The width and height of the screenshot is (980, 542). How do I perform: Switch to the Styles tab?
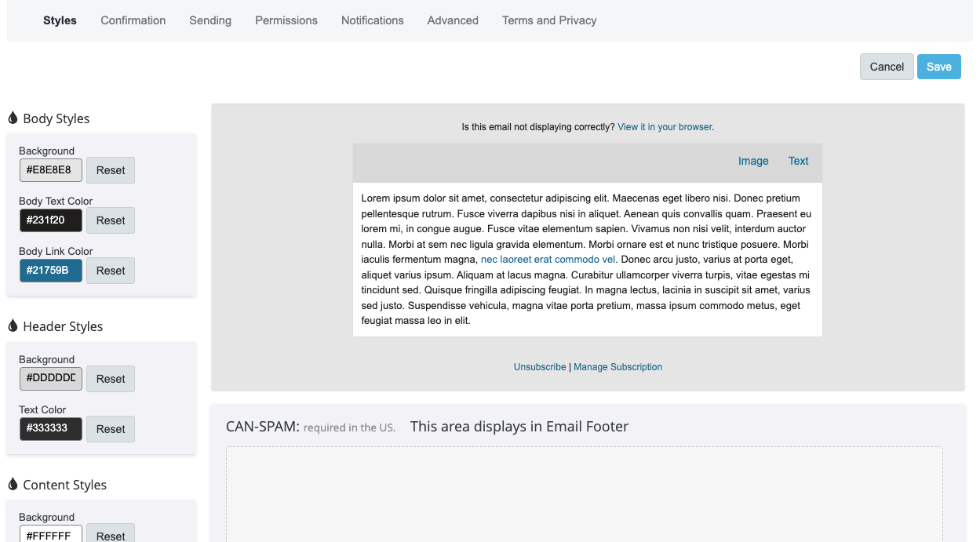[60, 20]
